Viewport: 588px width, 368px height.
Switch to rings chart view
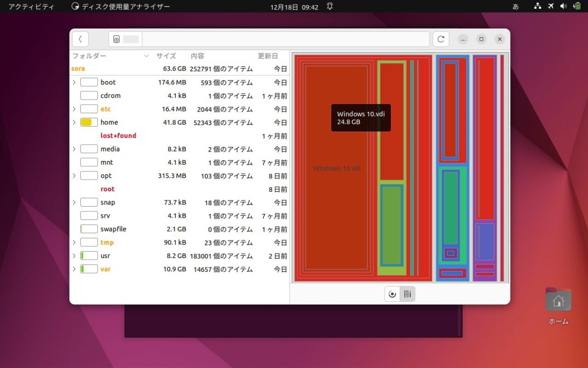[x=392, y=294]
